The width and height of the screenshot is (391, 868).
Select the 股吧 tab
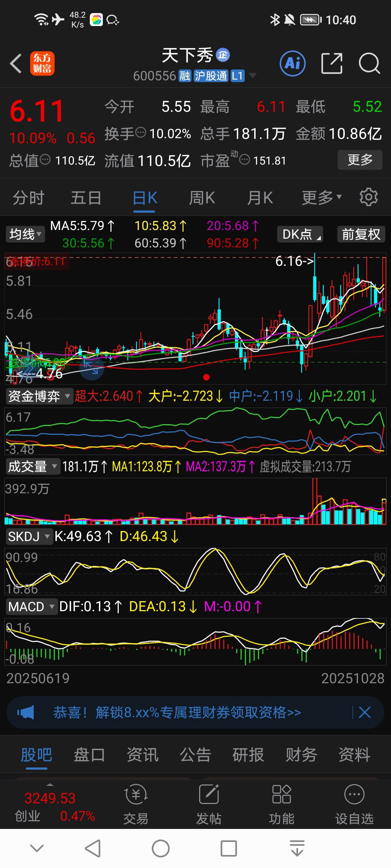[36, 755]
